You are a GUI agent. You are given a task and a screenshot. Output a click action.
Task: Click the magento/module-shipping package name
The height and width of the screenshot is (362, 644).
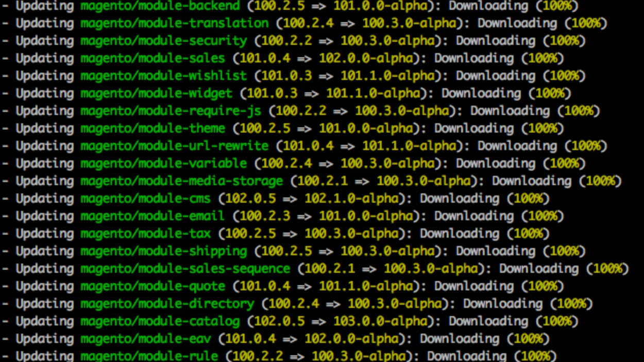(x=164, y=252)
